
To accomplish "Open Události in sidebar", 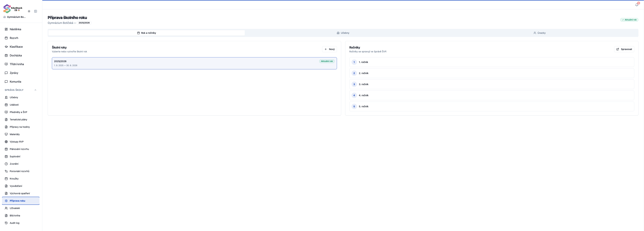I will tap(21, 105).
